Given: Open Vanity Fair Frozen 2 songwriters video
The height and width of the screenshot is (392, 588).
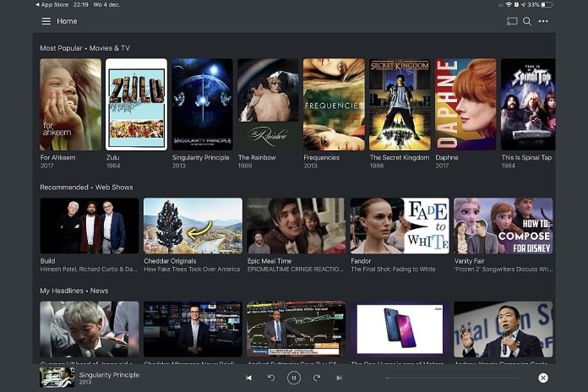Looking at the screenshot, I should (x=504, y=226).
